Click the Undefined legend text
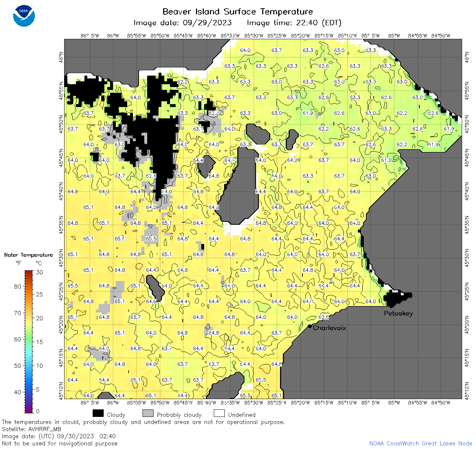 242,415
